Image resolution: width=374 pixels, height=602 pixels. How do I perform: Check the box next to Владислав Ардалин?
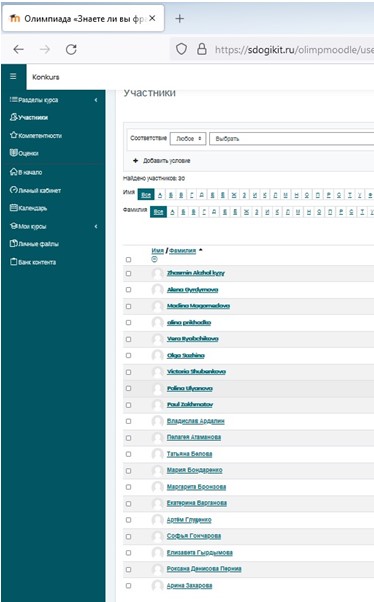coord(129,421)
